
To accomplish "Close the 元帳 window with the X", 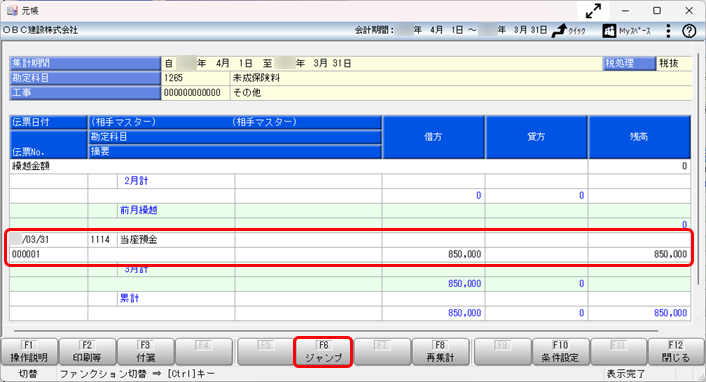I will [x=689, y=11].
